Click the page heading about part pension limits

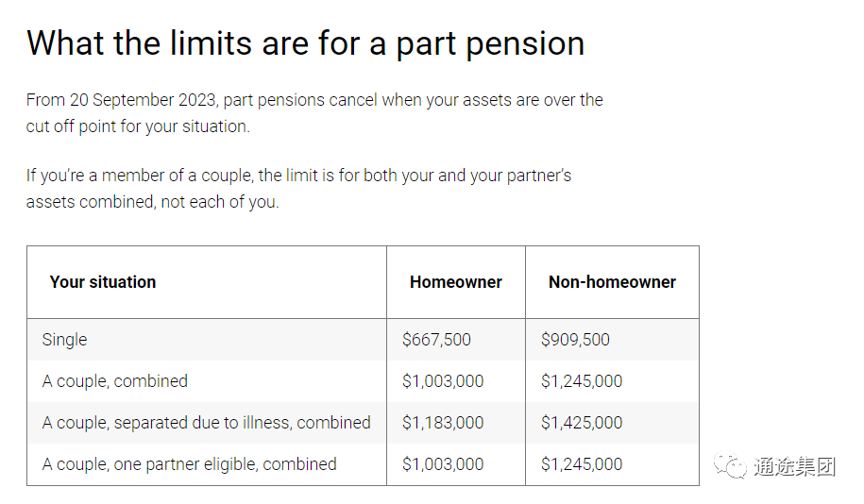[305, 43]
